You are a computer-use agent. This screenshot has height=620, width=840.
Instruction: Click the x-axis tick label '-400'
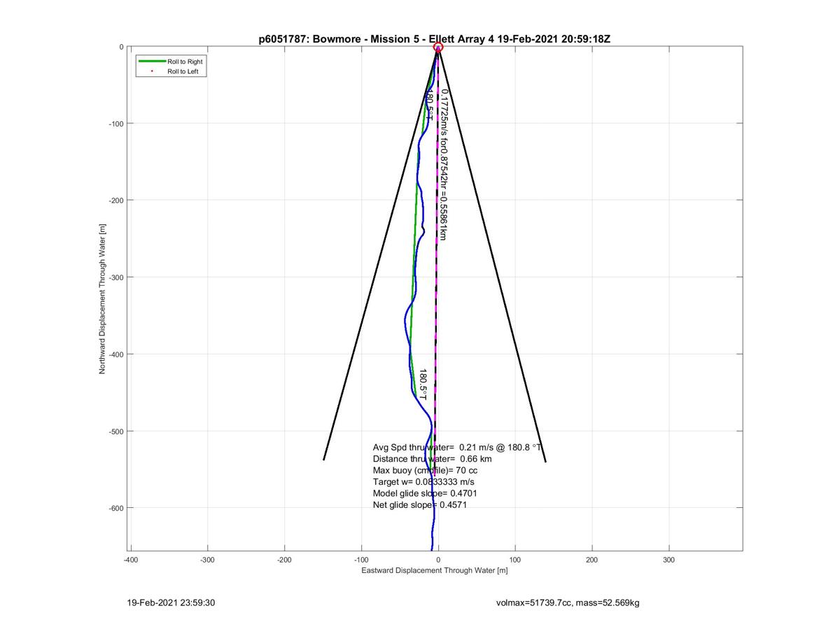pyautogui.click(x=130, y=560)
